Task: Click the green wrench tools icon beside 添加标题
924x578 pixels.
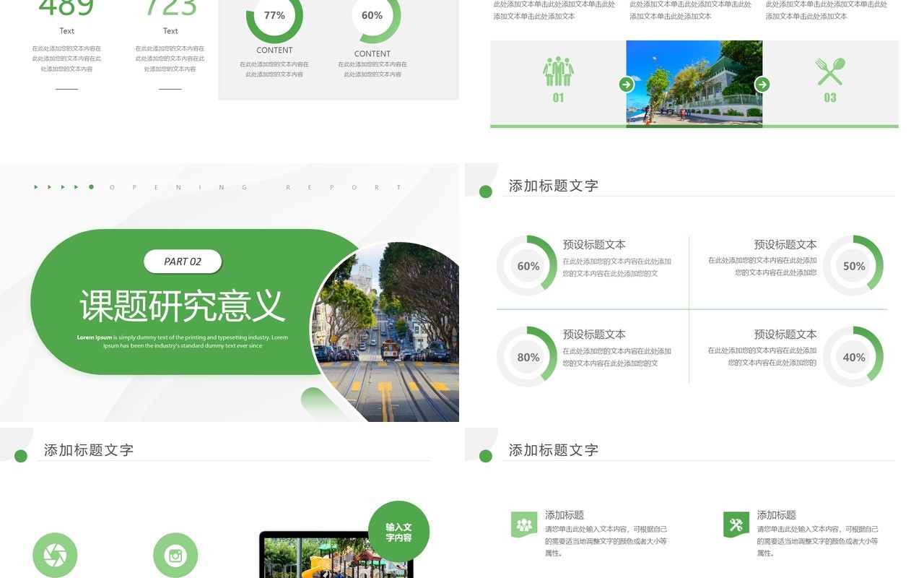Action: pos(736,525)
